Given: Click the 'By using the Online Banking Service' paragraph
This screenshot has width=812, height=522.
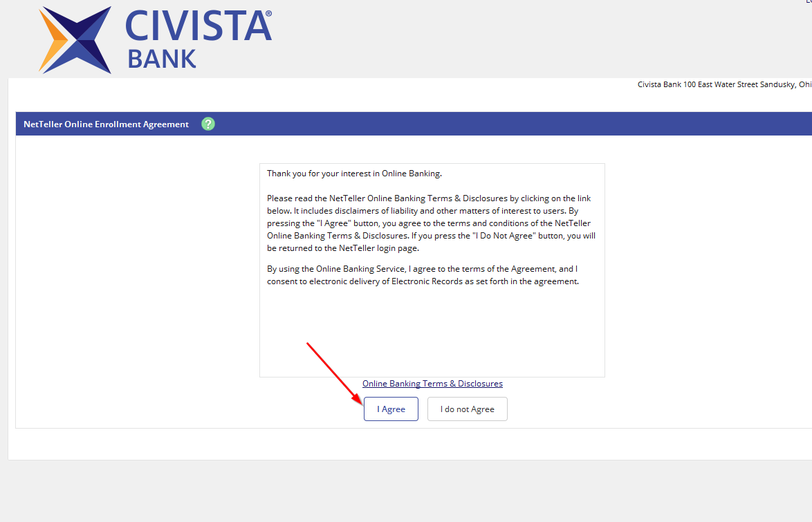Looking at the screenshot, I should (x=423, y=275).
